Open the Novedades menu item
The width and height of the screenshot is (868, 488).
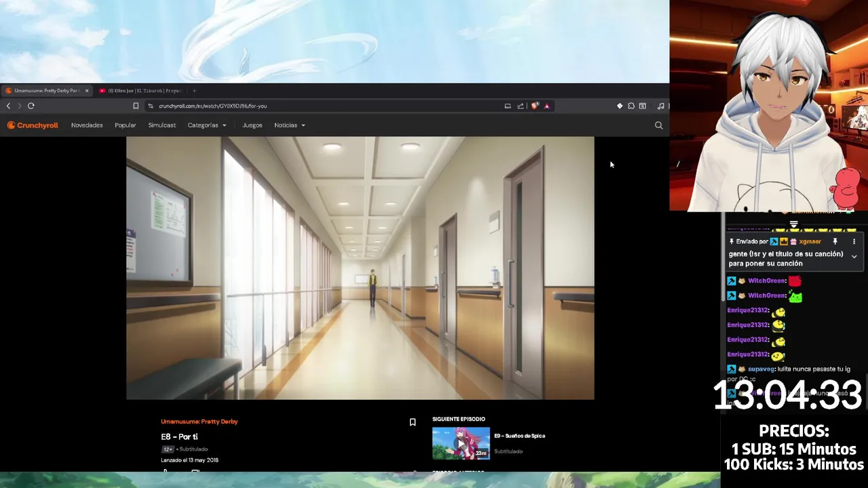pyautogui.click(x=87, y=125)
